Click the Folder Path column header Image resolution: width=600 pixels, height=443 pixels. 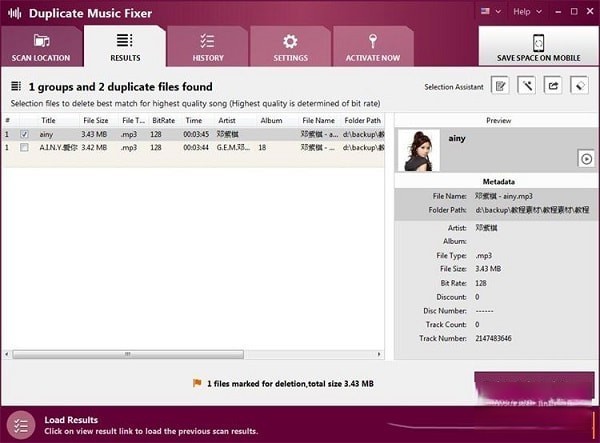click(x=362, y=120)
